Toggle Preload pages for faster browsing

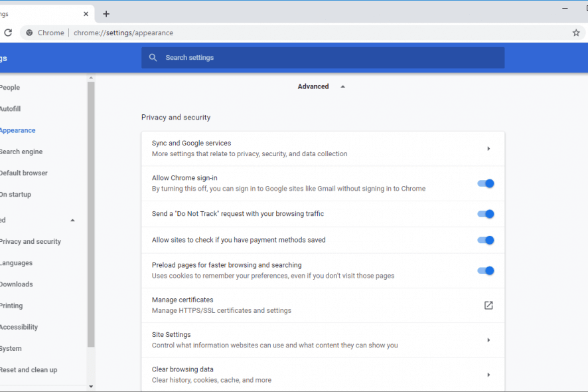(486, 270)
